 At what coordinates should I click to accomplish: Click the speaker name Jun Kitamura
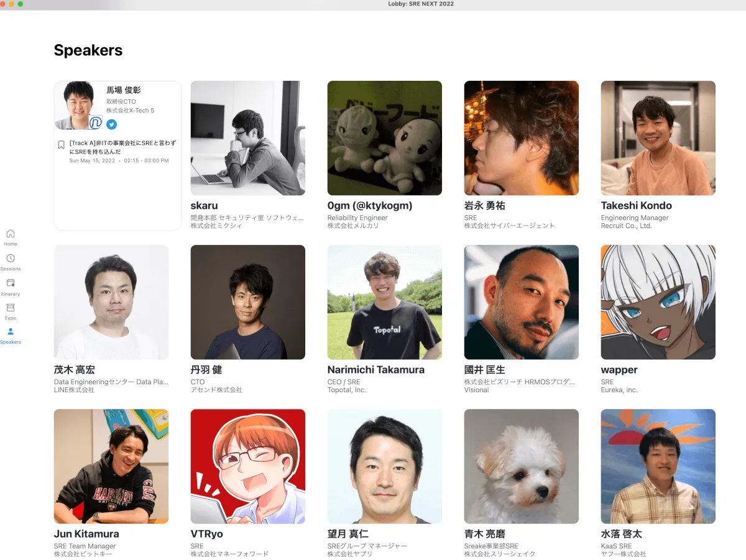coord(86,534)
